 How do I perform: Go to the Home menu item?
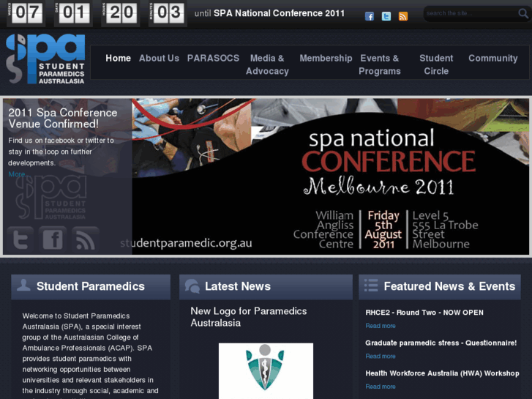point(118,59)
